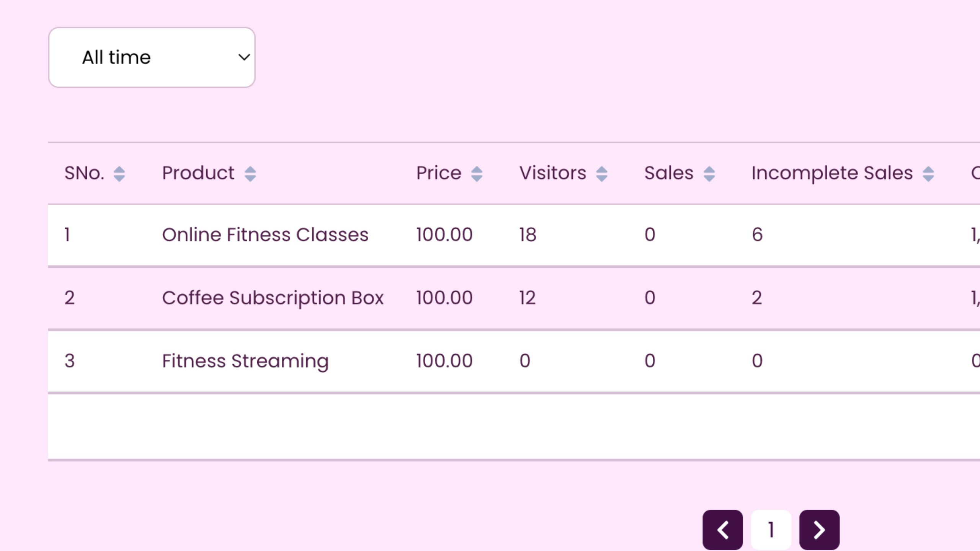Image resolution: width=980 pixels, height=551 pixels.
Task: Click the Online Fitness Classes product name
Action: pos(265,235)
